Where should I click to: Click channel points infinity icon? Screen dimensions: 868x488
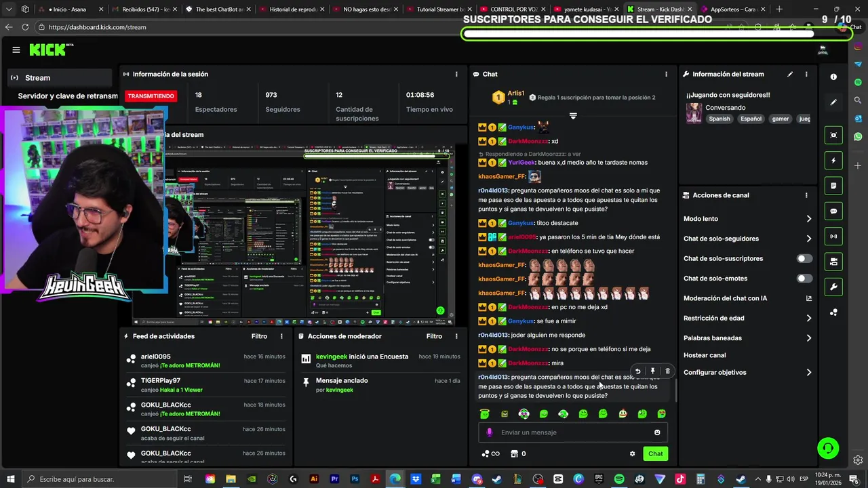pos(490,453)
